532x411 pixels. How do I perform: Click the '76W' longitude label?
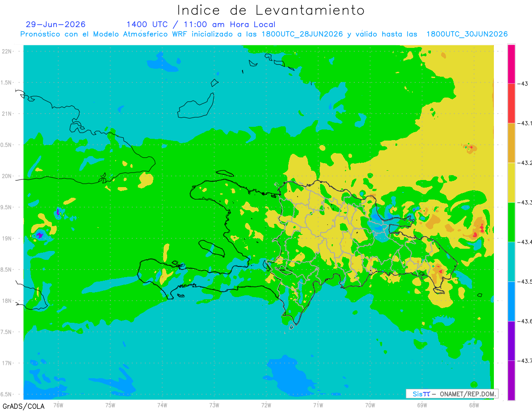click(58, 405)
